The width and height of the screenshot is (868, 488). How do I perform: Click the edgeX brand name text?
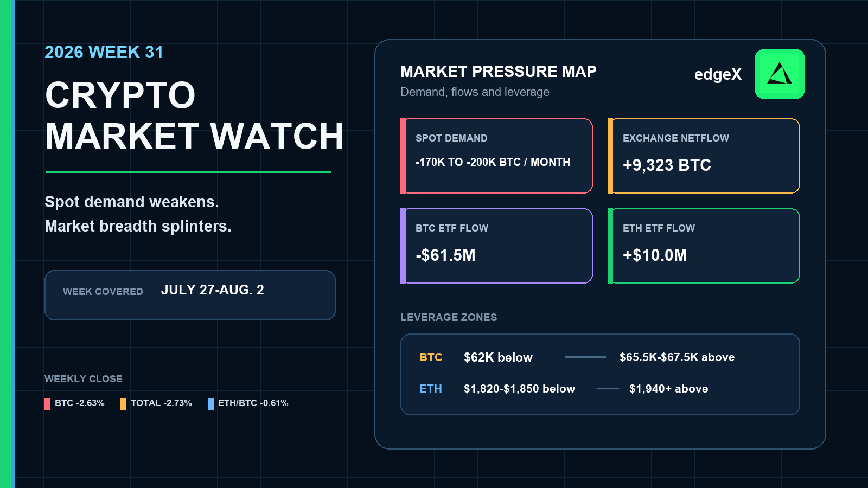[718, 74]
